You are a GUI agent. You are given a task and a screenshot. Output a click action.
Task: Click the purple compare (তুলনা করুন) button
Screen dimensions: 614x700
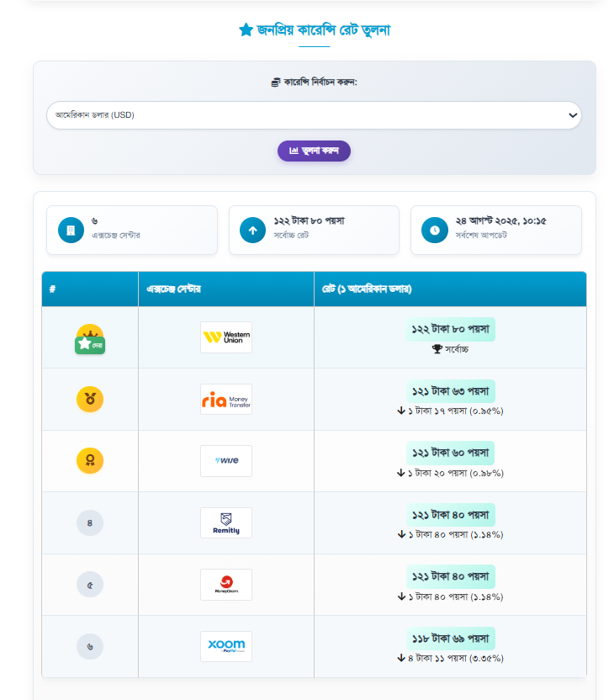tap(314, 151)
